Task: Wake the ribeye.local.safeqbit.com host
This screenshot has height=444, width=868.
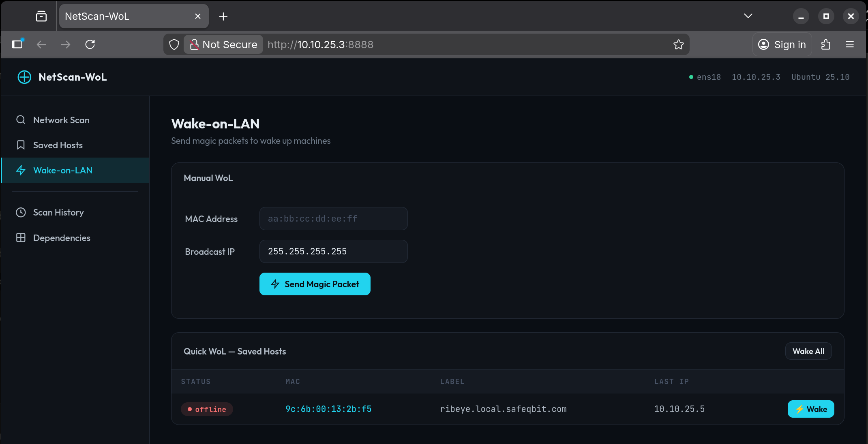Action: (810, 409)
